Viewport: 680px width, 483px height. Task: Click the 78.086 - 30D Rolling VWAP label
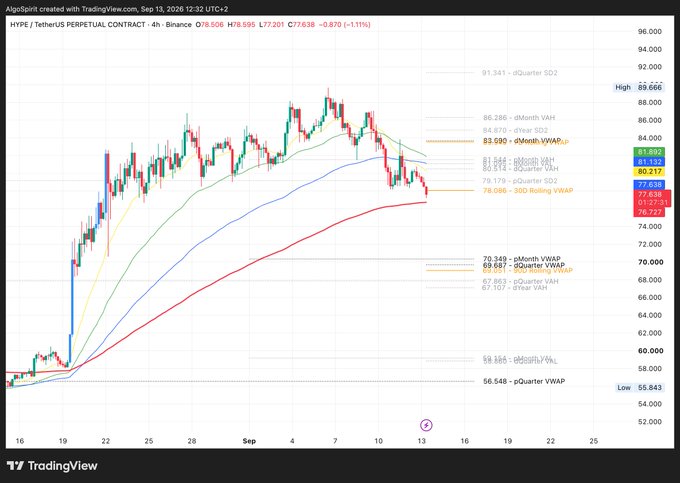point(528,190)
